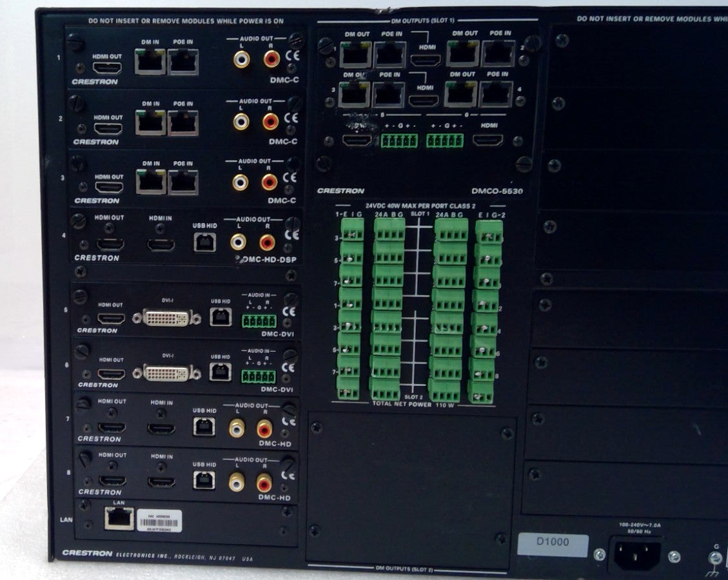Click the DMC-C label on card 3
The image size is (728, 580).
click(281, 201)
